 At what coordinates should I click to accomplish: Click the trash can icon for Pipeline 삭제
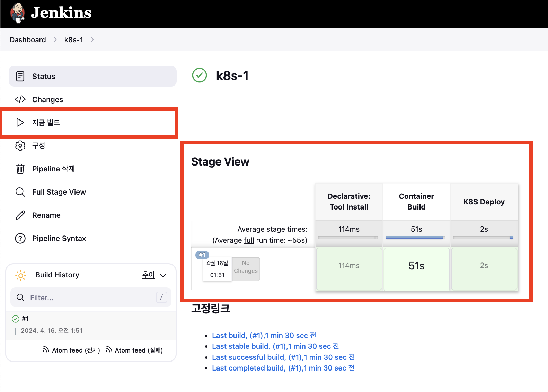tap(20, 169)
